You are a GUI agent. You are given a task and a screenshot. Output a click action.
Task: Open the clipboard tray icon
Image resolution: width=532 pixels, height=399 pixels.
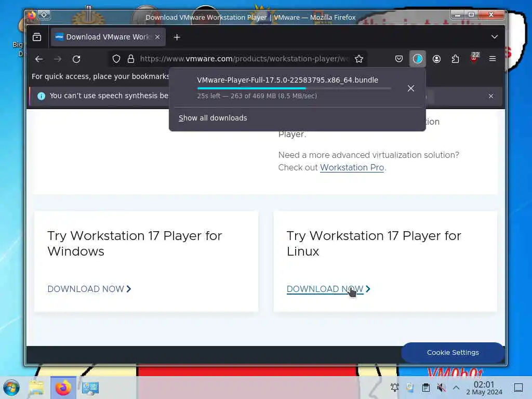[426, 388]
